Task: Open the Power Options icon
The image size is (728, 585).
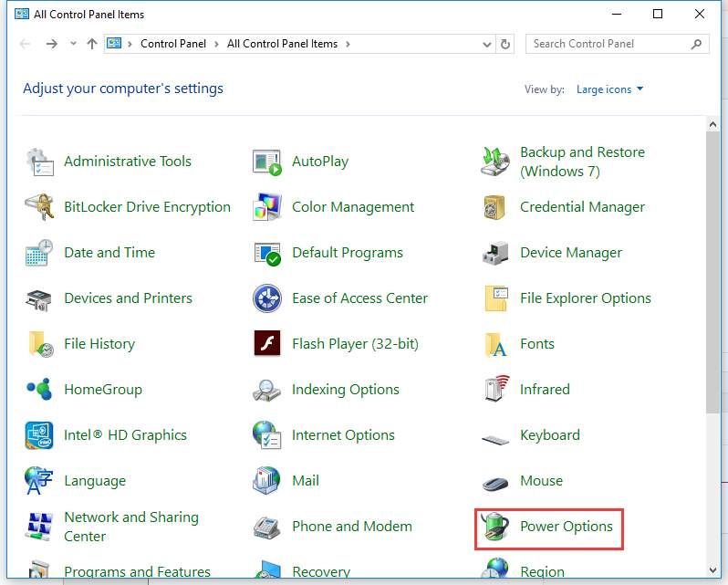Action: tap(495, 528)
